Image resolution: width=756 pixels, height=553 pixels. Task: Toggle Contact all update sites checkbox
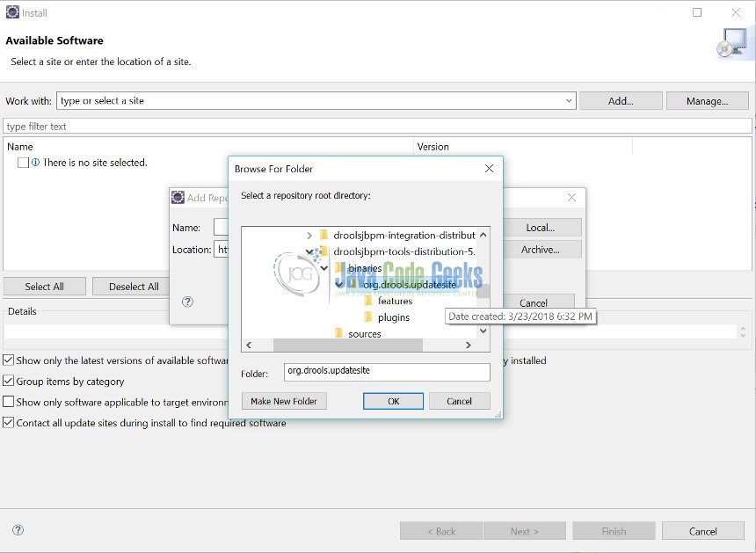click(x=8, y=422)
